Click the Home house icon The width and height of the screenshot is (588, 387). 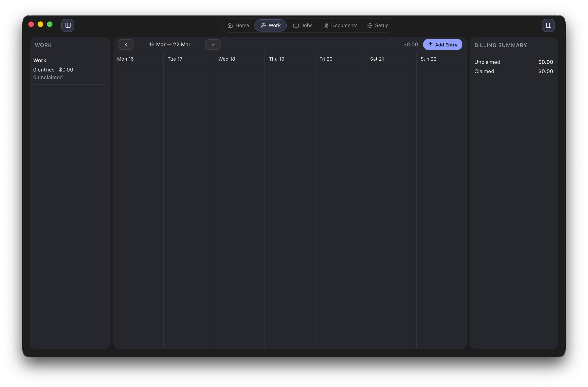[230, 25]
